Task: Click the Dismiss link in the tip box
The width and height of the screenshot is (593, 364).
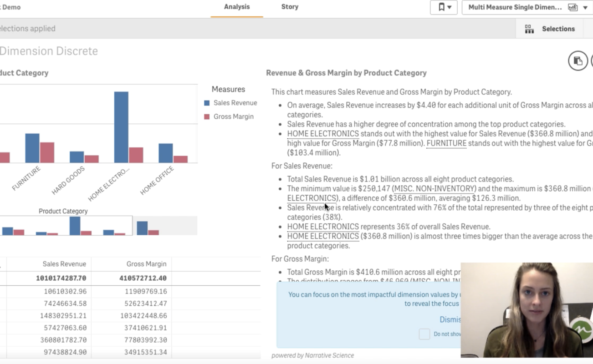Action: (450, 319)
